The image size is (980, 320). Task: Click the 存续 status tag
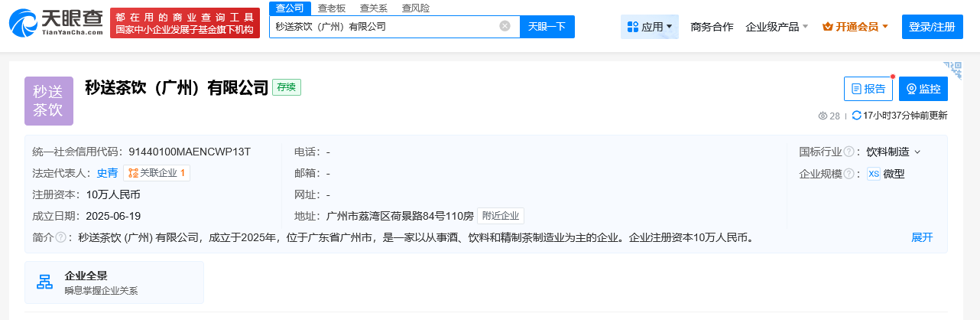[x=287, y=87]
